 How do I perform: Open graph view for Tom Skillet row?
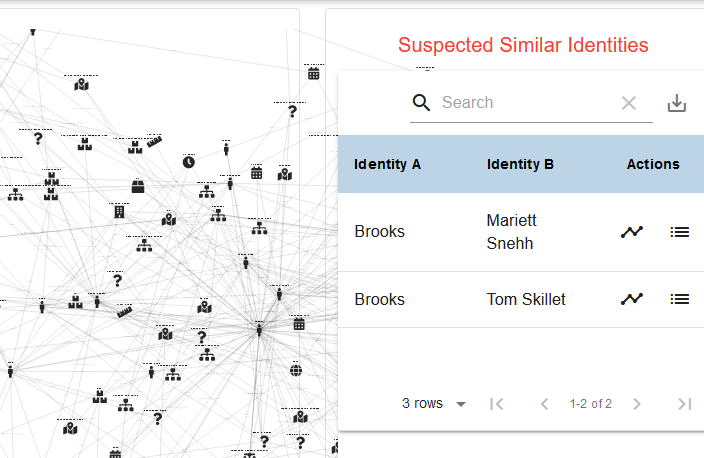[x=632, y=299]
